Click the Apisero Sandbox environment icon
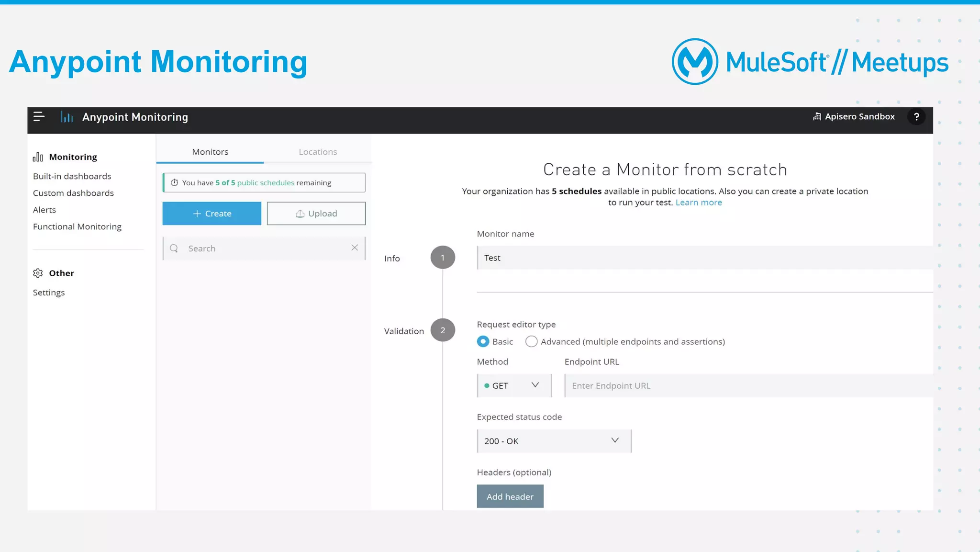 817,117
